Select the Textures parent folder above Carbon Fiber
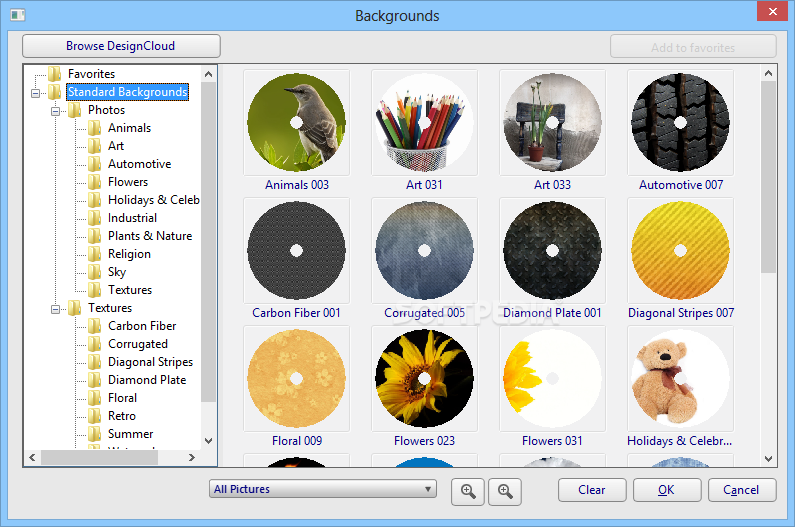 point(110,308)
